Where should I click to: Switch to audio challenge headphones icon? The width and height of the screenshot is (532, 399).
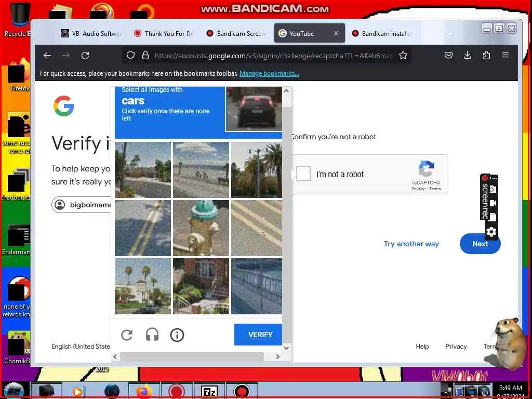tap(152, 335)
